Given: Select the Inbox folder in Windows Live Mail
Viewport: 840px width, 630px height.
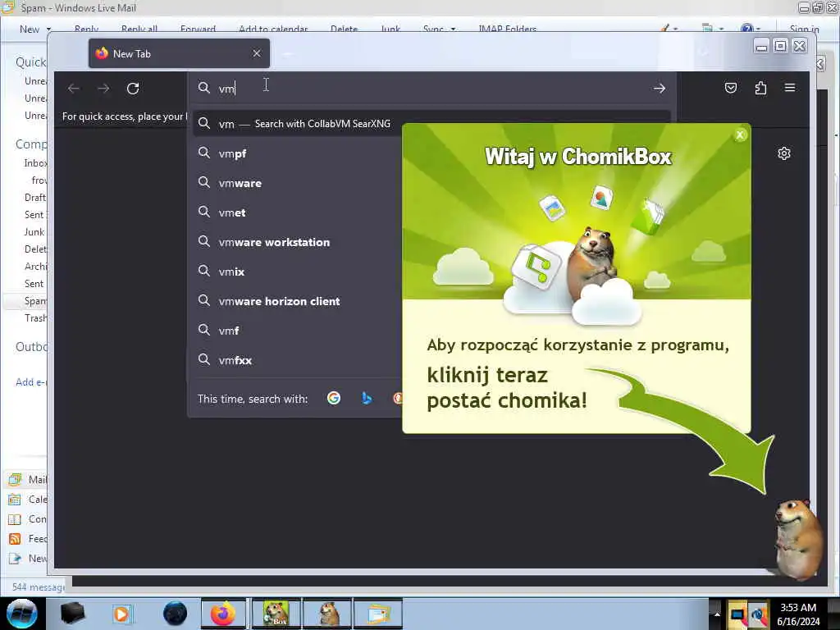Looking at the screenshot, I should [x=35, y=163].
